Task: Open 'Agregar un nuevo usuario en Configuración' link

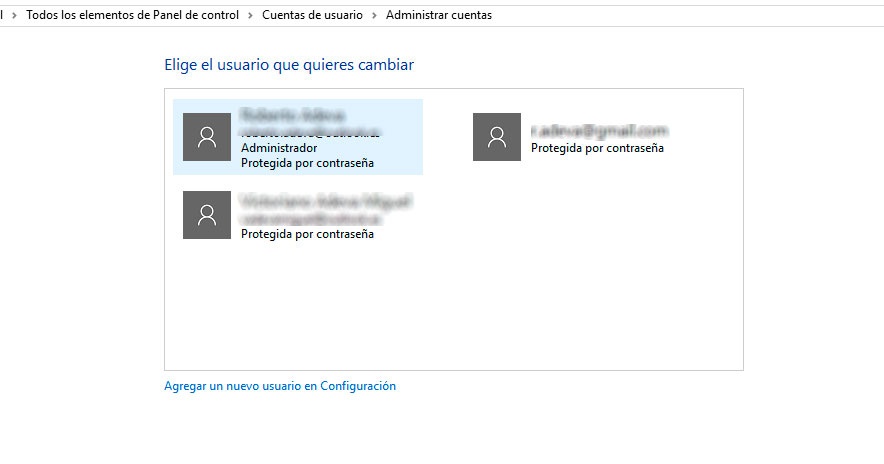Action: pyautogui.click(x=280, y=386)
